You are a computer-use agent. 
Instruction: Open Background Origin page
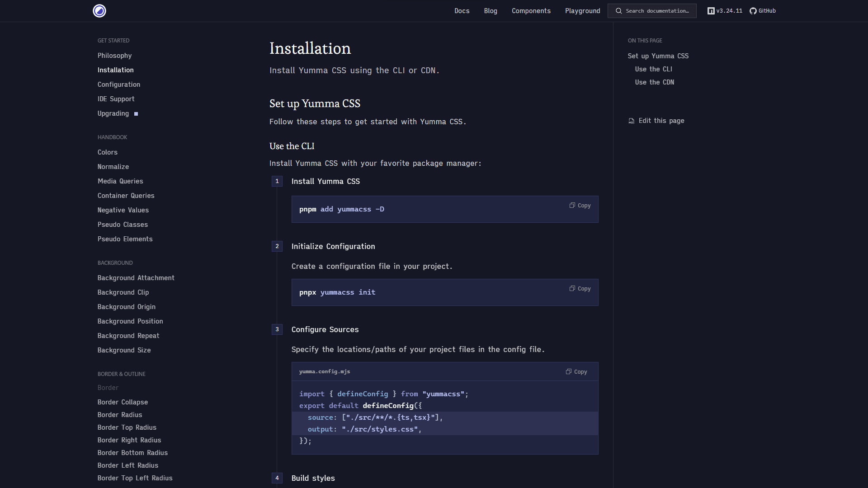point(127,307)
